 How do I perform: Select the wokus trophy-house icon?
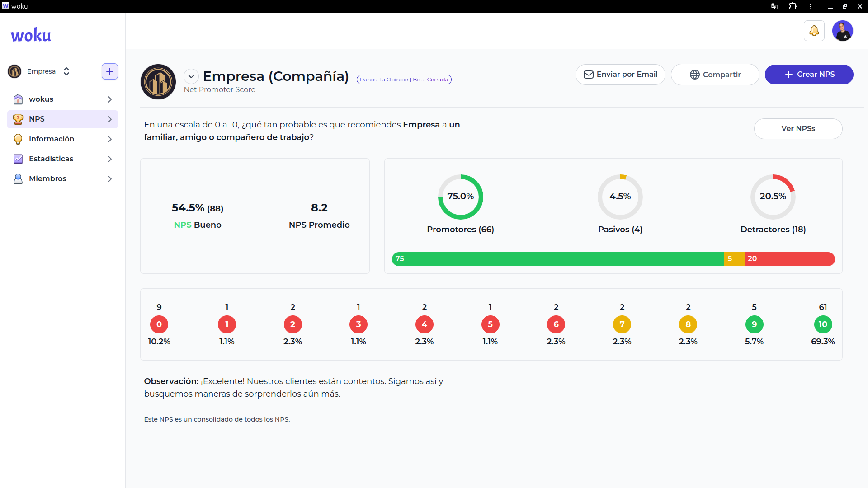pos(18,99)
